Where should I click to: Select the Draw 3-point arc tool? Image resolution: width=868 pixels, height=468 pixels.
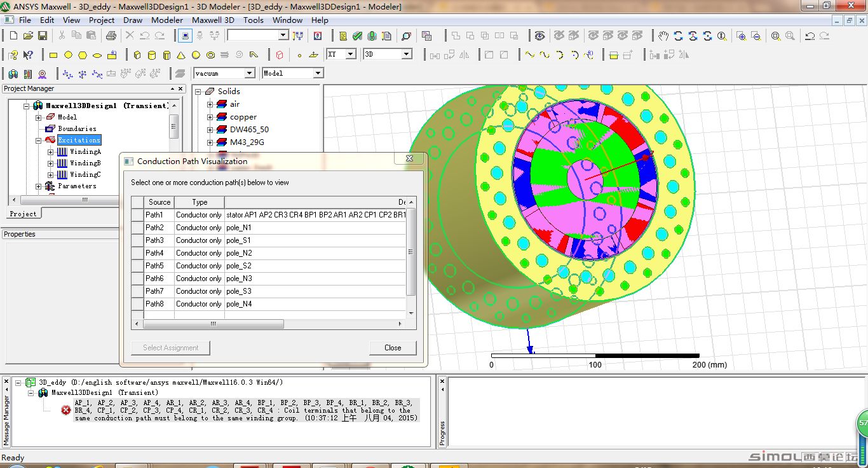pyautogui.click(x=560, y=55)
